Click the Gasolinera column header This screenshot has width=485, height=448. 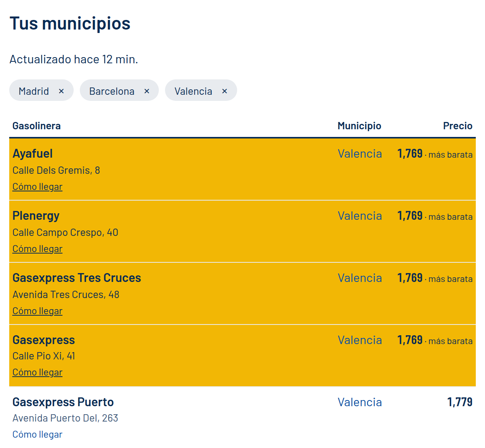coord(36,126)
